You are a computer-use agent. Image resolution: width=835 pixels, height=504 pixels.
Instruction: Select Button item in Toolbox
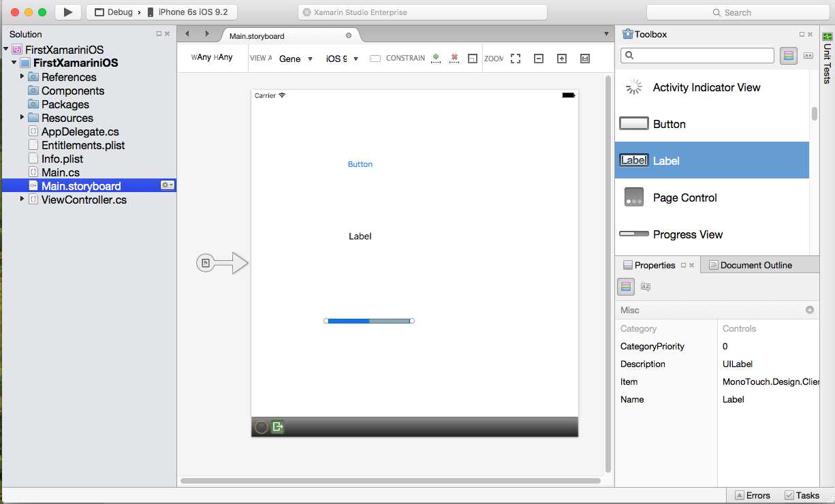712,124
